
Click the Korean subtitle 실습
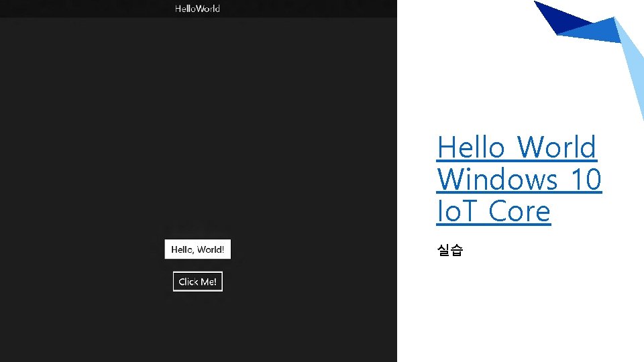click(450, 249)
